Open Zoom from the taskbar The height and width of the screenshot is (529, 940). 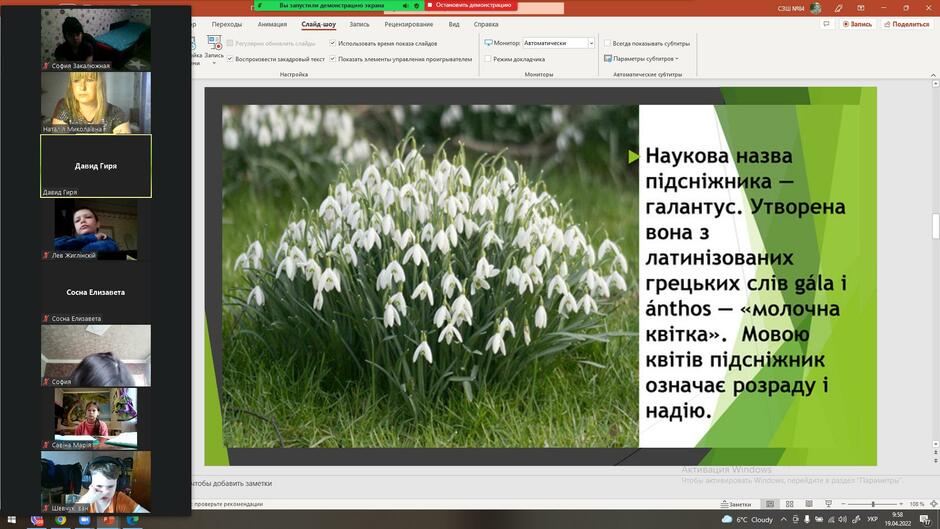coord(85,519)
